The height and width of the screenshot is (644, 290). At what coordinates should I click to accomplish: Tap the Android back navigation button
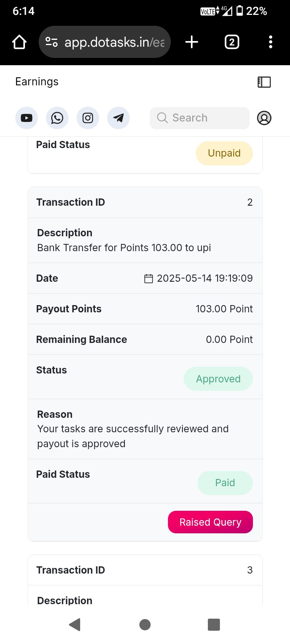click(x=75, y=625)
